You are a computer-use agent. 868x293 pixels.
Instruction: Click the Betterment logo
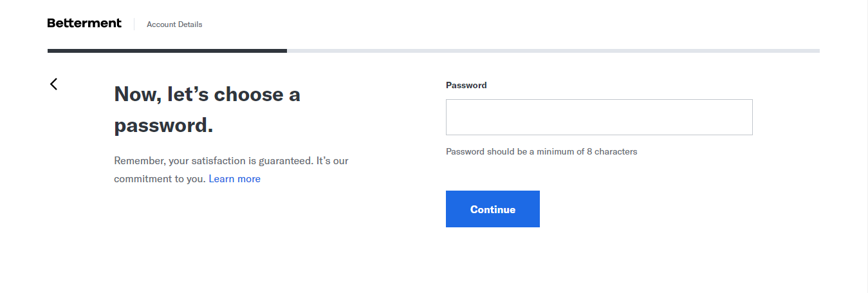tap(84, 23)
